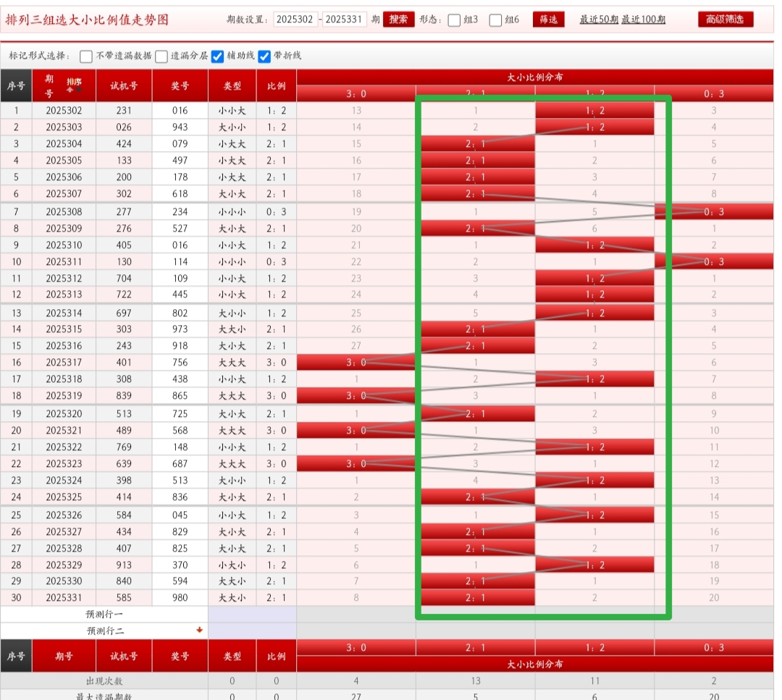Click the end period field showing 2025331

344,20
